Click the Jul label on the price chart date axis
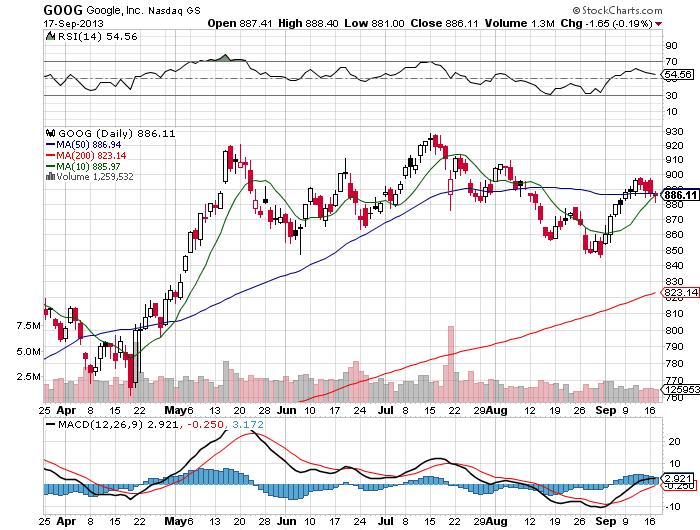Viewport: 700px width, 530px height. 385,410
